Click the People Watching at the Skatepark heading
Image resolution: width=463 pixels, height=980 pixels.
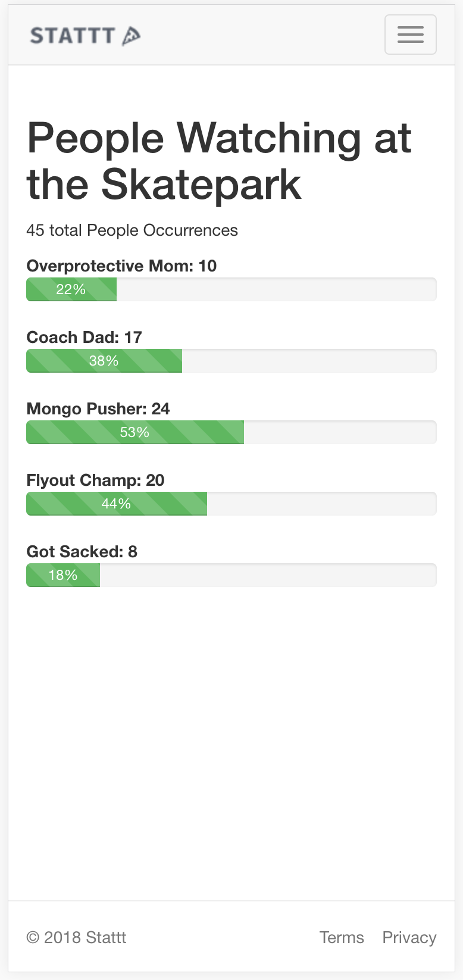pyautogui.click(x=219, y=161)
